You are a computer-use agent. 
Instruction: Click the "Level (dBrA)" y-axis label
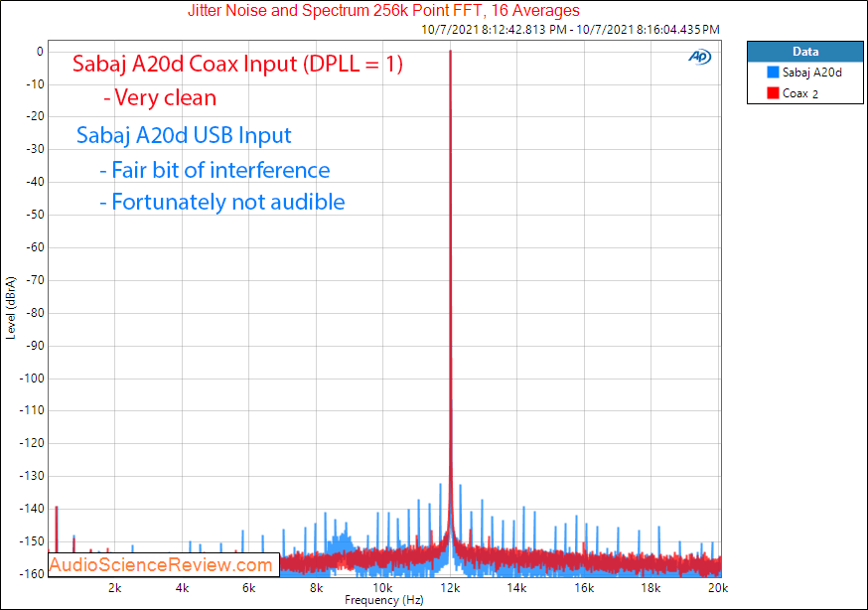(11, 308)
